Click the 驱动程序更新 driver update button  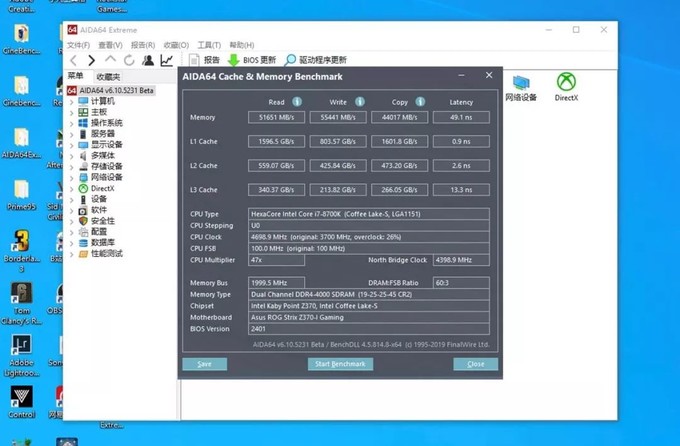(315, 60)
